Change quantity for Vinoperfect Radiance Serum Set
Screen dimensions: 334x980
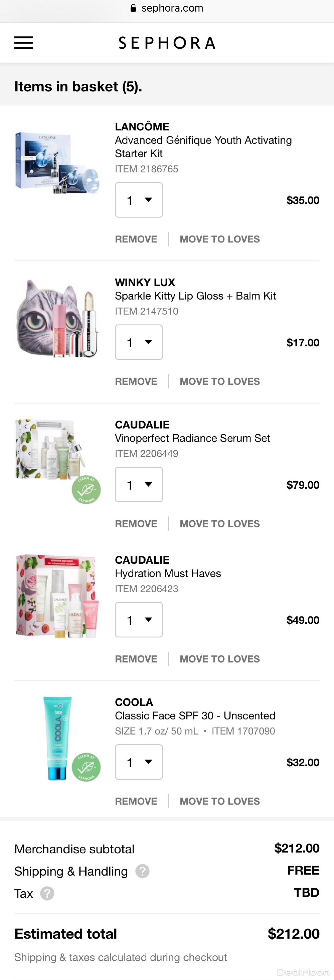click(139, 484)
